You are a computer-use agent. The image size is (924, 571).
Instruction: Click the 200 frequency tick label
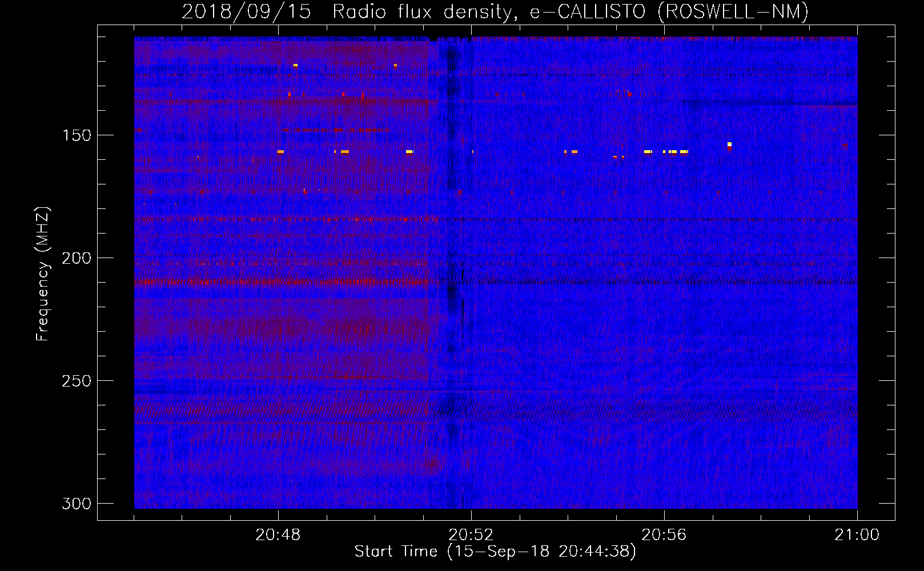coord(77,258)
